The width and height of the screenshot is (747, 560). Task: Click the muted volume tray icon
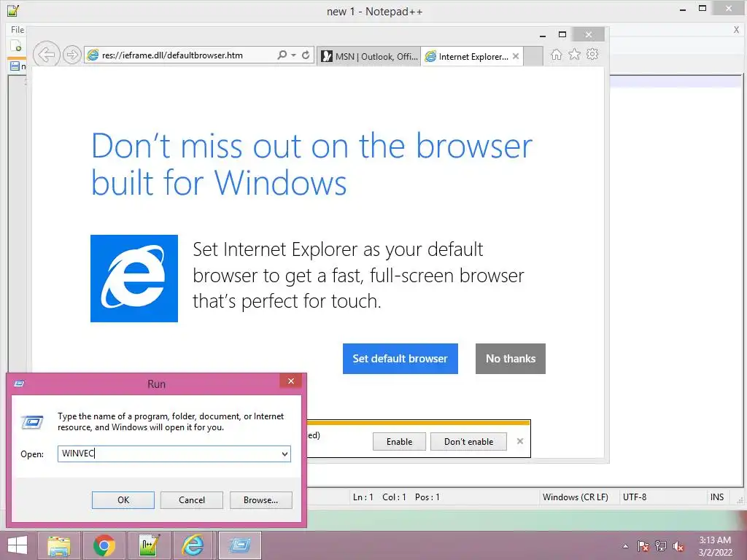[x=678, y=546]
